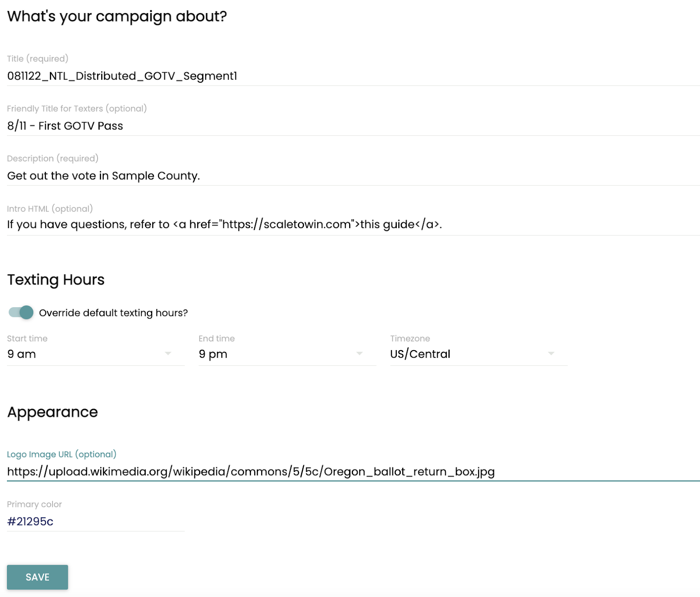Click the 'What's your campaign about?' heading
The height and width of the screenshot is (597, 700).
(117, 17)
